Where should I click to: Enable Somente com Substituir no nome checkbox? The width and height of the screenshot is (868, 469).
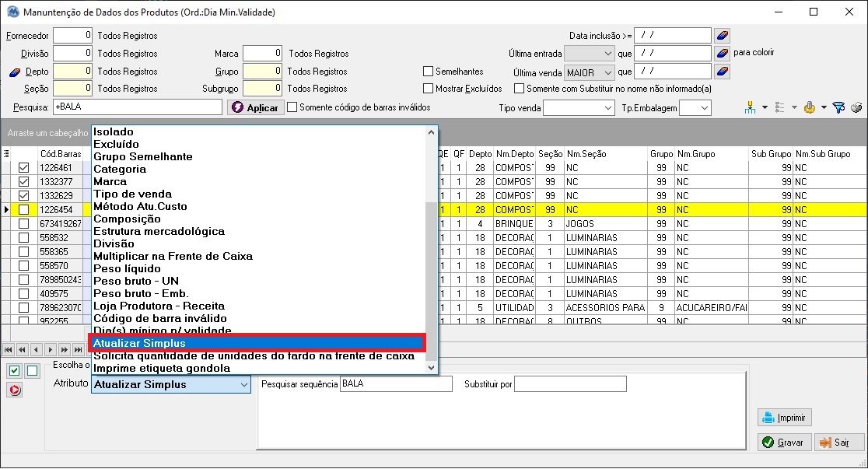click(520, 89)
